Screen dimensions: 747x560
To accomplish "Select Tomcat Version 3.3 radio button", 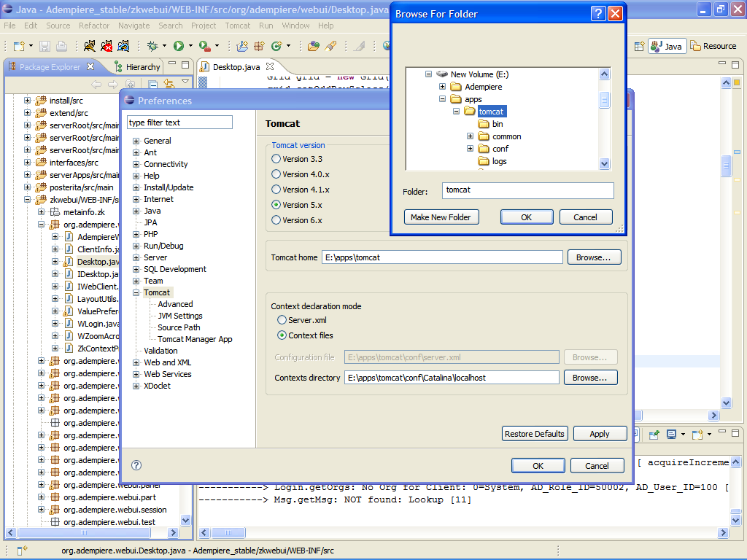I will coord(276,158).
